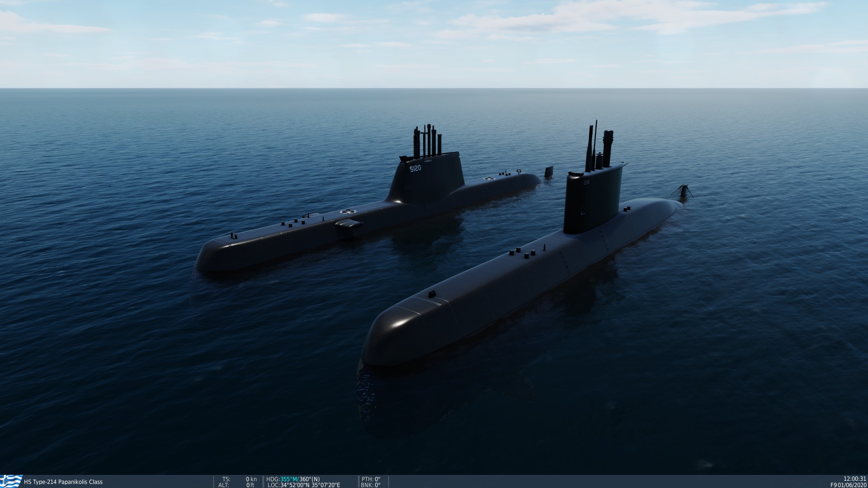
Task: Click the F9 view indicator
Action: click(833, 485)
